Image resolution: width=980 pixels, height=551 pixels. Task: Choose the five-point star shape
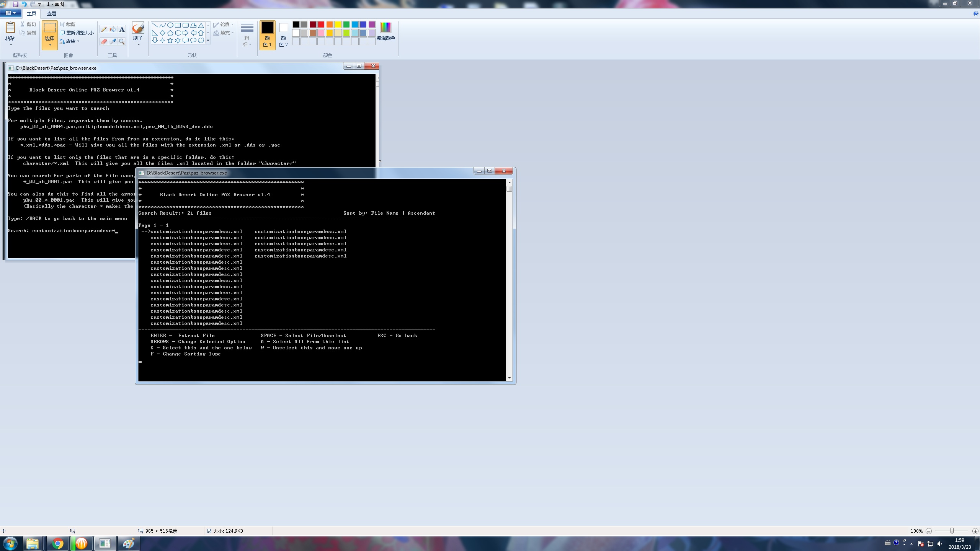(170, 41)
